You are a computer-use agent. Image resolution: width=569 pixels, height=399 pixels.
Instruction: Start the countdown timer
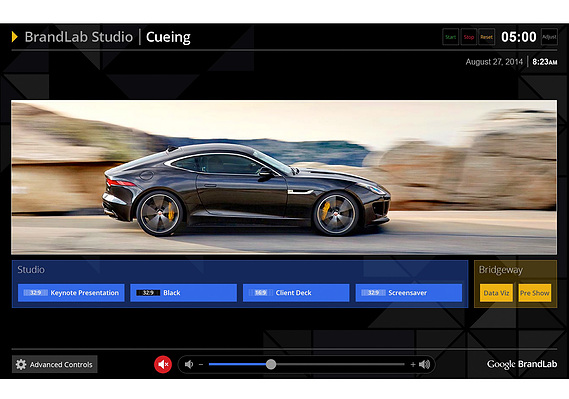point(450,37)
